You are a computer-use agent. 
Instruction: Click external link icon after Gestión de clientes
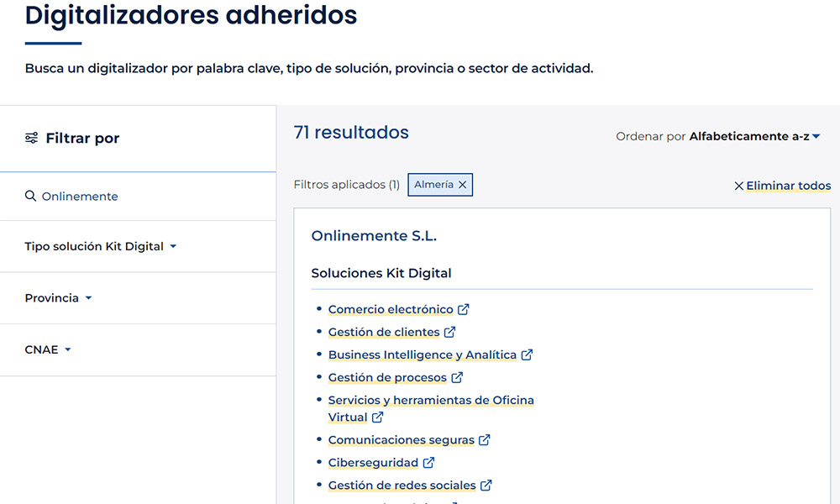coord(450,332)
